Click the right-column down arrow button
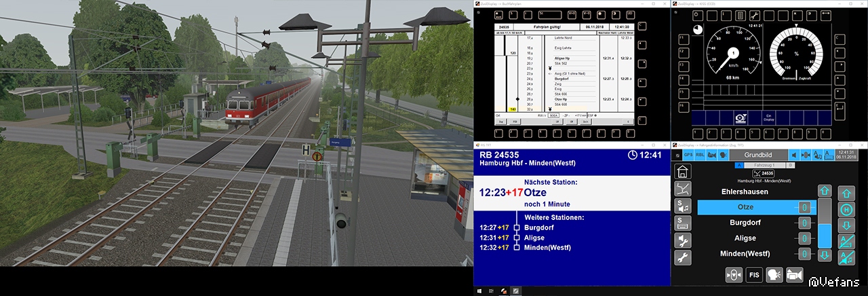The width and height of the screenshot is (868, 296). 846,225
